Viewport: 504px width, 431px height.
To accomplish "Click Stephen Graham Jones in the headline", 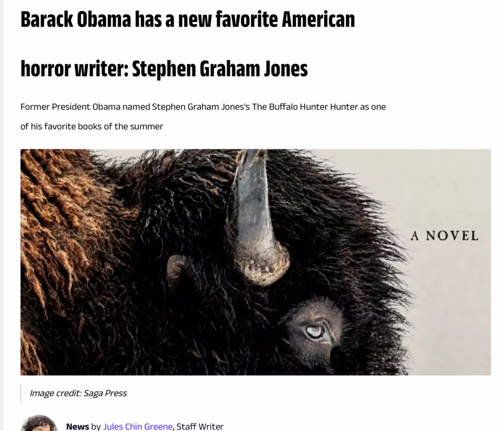I will [220, 69].
